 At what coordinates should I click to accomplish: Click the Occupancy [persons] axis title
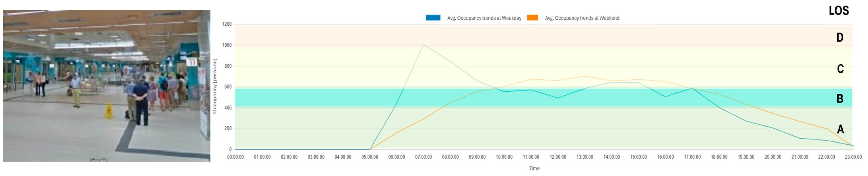(x=215, y=86)
